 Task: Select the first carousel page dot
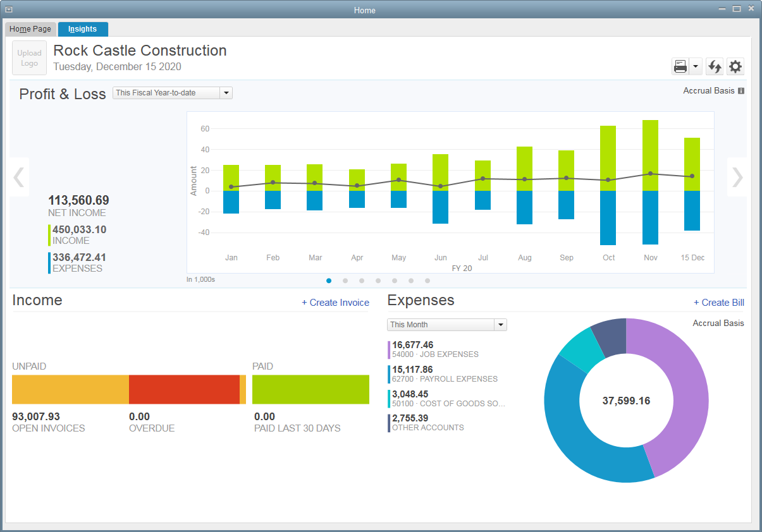pyautogui.click(x=329, y=281)
